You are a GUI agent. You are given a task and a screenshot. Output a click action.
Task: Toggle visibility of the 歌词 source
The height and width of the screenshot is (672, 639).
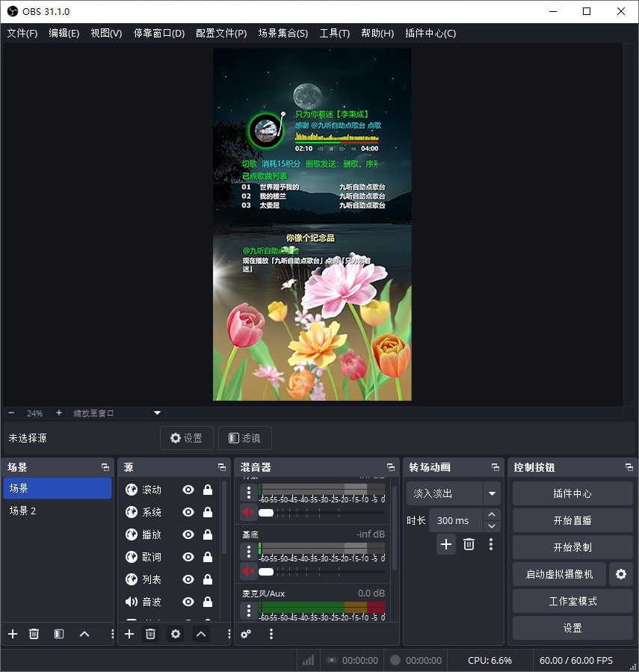[188, 557]
